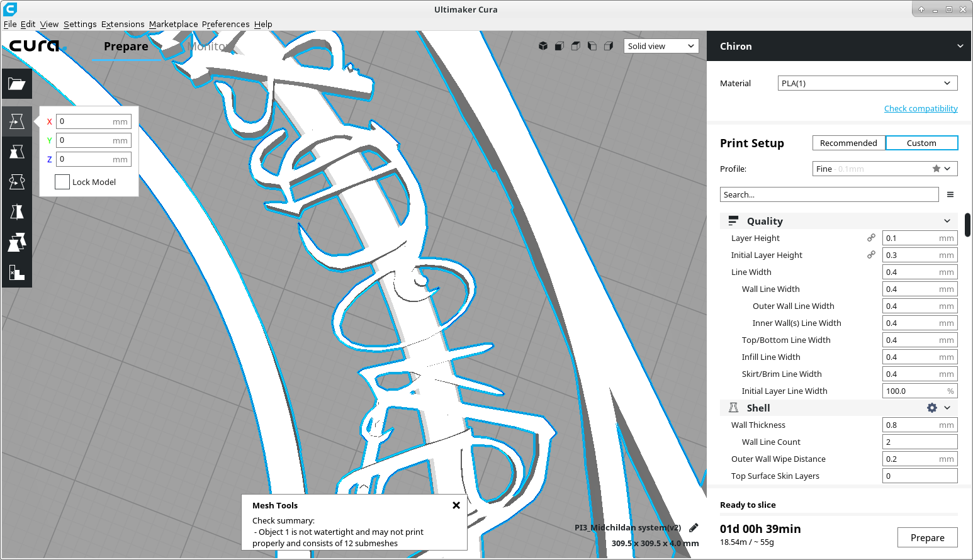Collapse the Quality section
Image resolution: width=973 pixels, height=560 pixels.
tap(947, 221)
